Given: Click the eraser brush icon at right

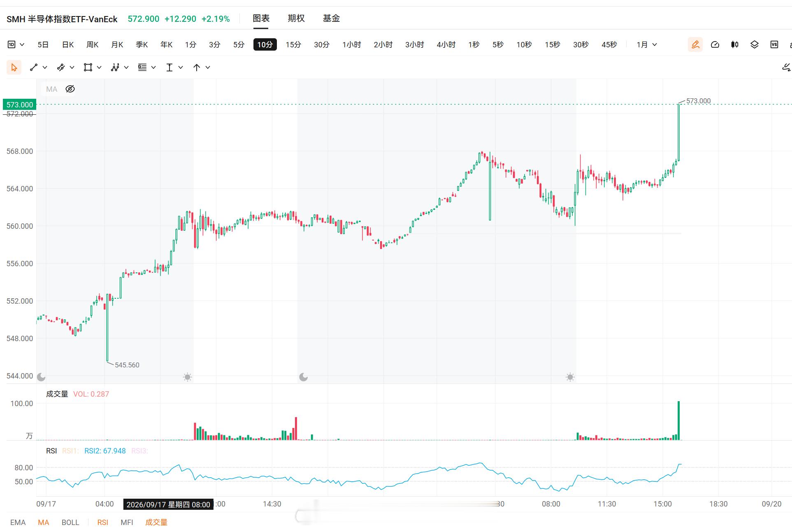Looking at the screenshot, I should (786, 67).
